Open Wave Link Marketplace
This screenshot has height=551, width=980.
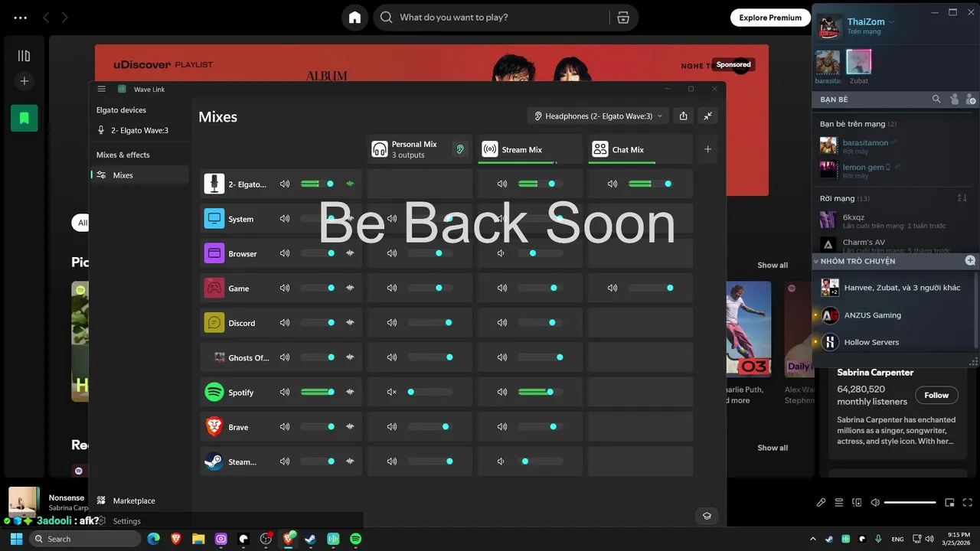pos(134,500)
